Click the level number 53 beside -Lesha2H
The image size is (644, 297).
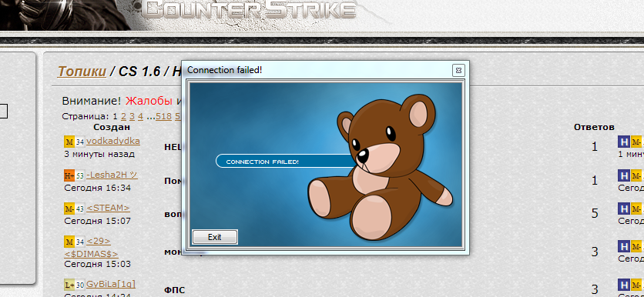pyautogui.click(x=80, y=175)
